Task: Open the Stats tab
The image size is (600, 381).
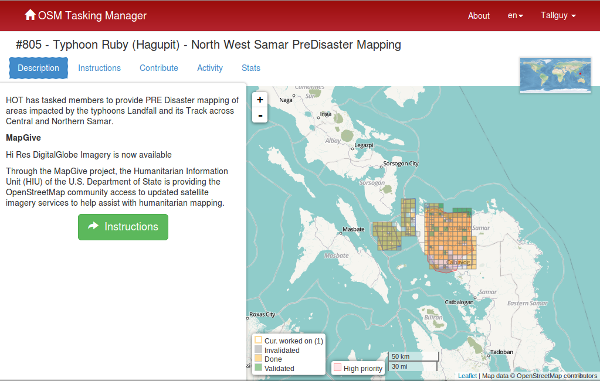Action: click(251, 68)
